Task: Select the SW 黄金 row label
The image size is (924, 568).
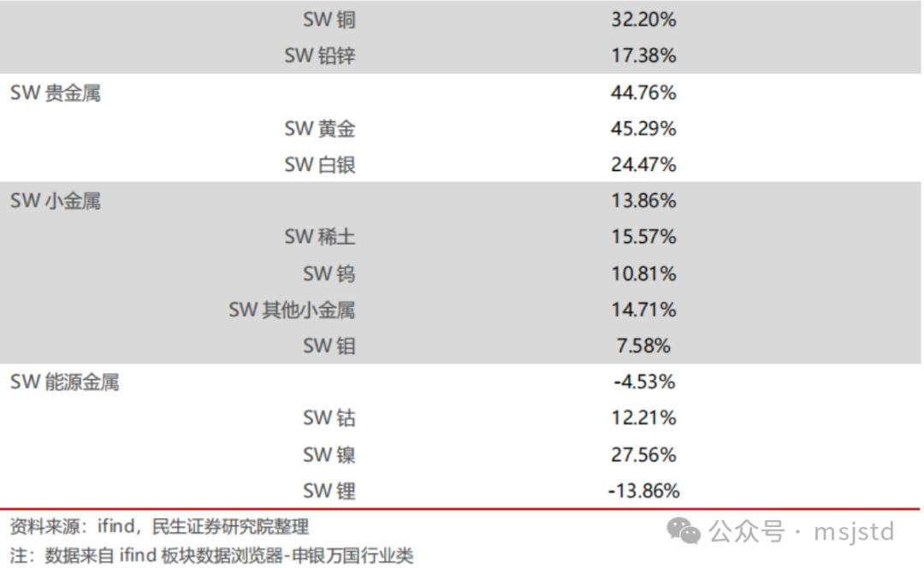Action: click(320, 128)
